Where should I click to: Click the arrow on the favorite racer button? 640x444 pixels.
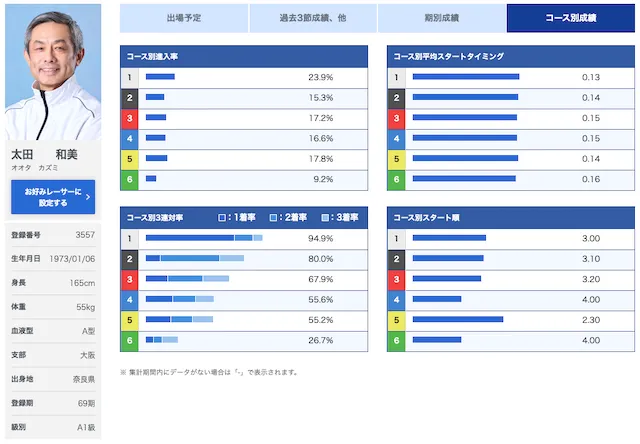tap(88, 197)
